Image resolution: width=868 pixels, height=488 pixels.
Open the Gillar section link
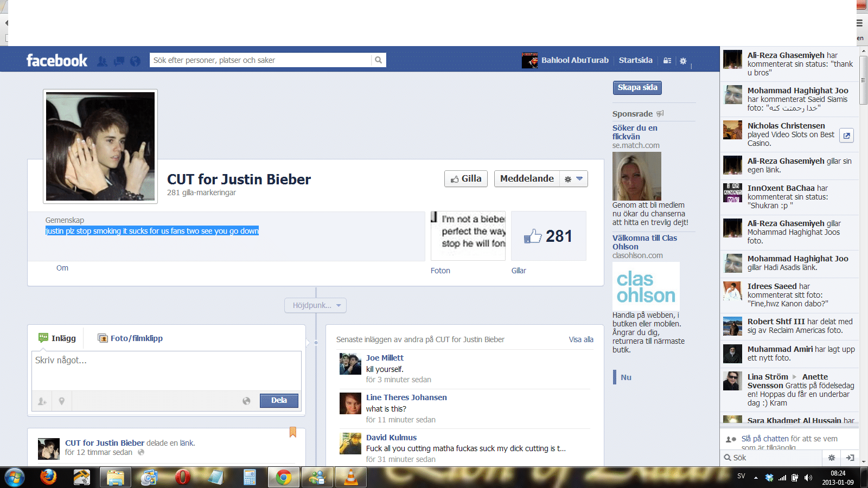click(x=519, y=271)
